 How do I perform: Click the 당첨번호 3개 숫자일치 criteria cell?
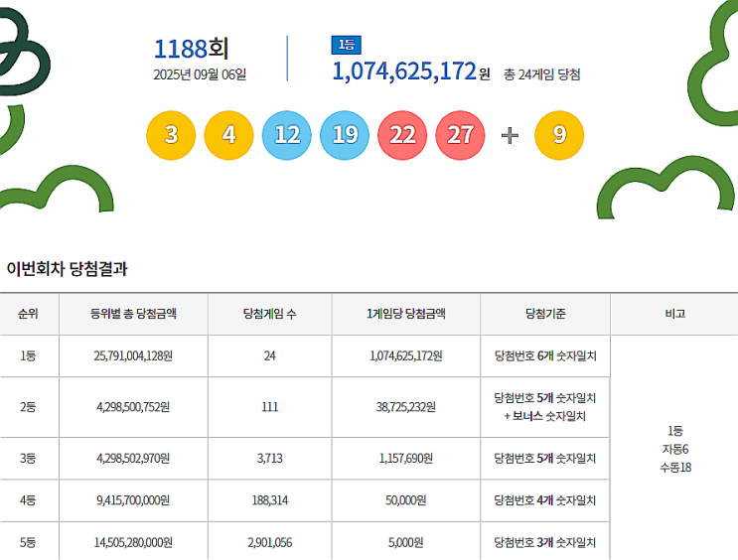(545, 542)
